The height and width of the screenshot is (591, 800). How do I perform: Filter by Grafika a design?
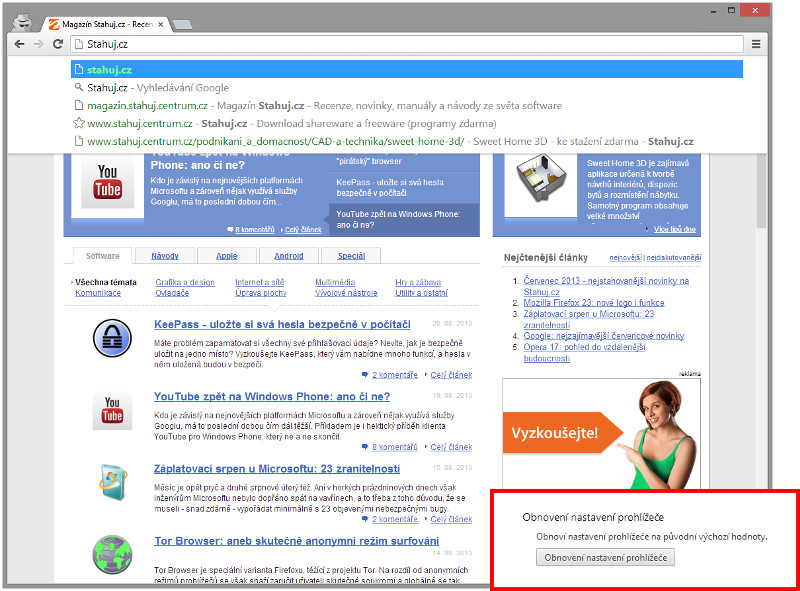pos(185,282)
